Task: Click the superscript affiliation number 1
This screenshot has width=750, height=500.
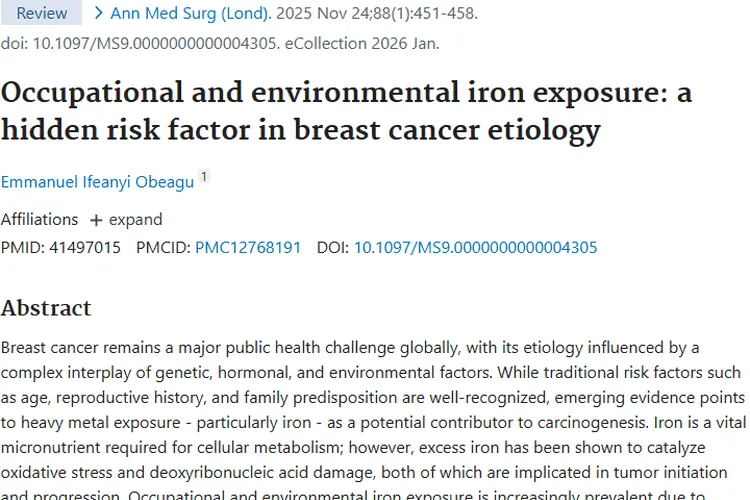Action: tap(204, 177)
